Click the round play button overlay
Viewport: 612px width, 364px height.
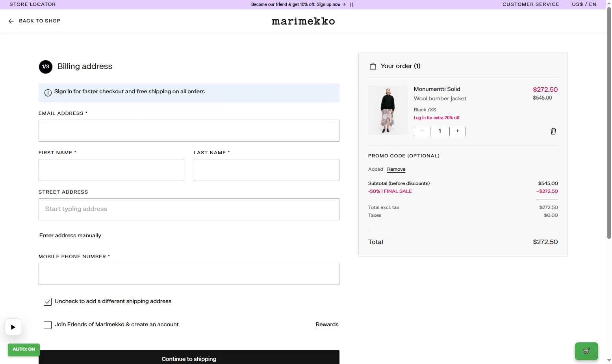[x=13, y=327]
